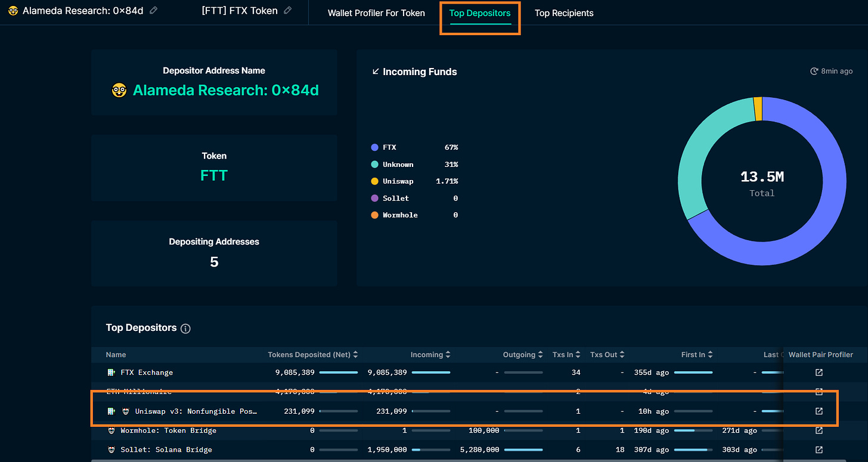
Task: Edit Alameda Research address label pencil icon
Action: click(154, 10)
